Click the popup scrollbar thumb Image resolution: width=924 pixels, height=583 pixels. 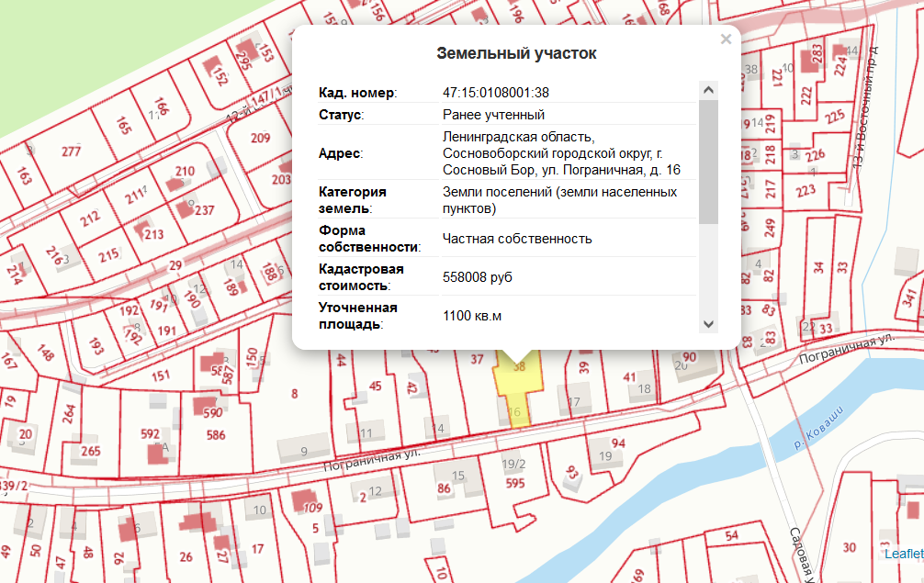[x=708, y=163]
